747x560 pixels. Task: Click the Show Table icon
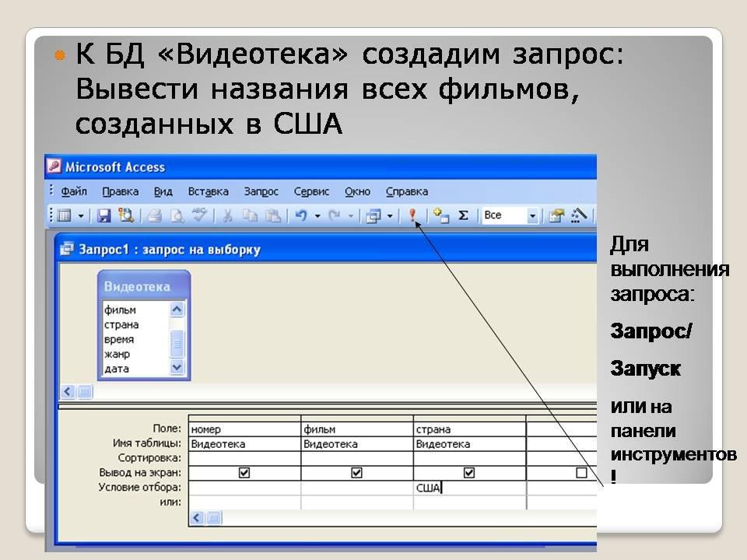(441, 215)
